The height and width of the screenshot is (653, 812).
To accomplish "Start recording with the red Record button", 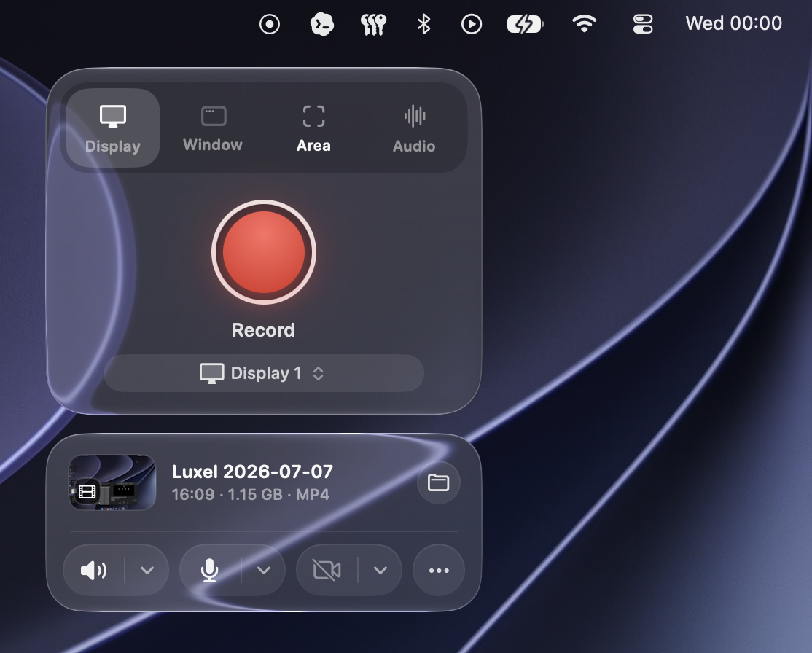I will pyautogui.click(x=264, y=252).
